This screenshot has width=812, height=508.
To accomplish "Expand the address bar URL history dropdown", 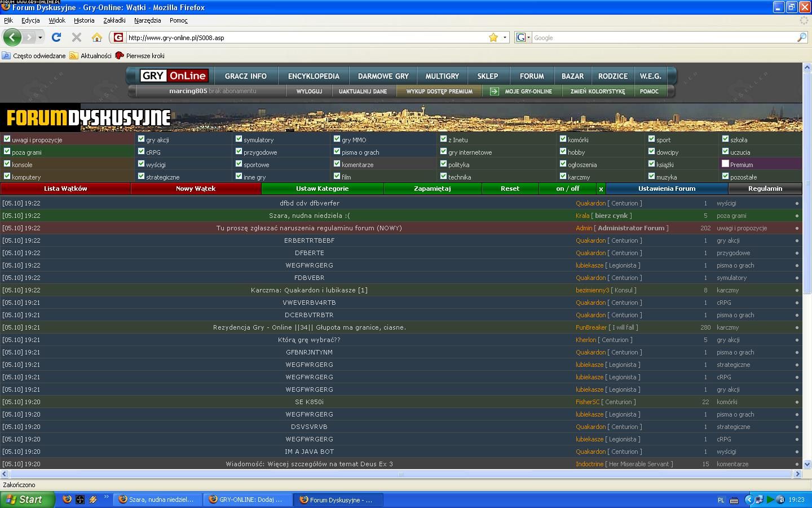I will coord(505,37).
